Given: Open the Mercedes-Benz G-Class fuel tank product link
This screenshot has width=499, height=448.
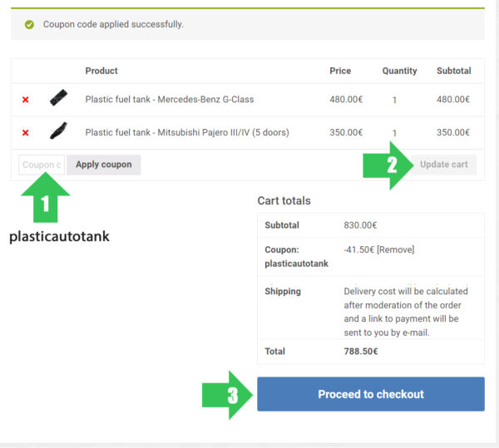Looking at the screenshot, I should (169, 100).
